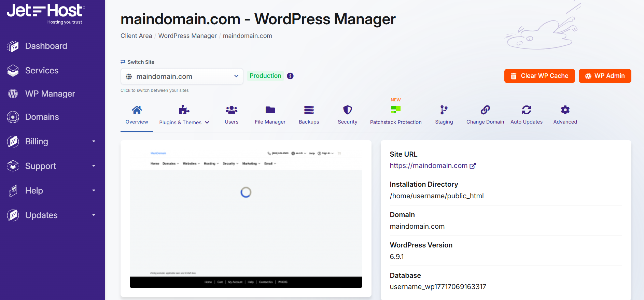This screenshot has width=644, height=300.
Task: Go to Client Area breadcrumb
Action: click(136, 36)
